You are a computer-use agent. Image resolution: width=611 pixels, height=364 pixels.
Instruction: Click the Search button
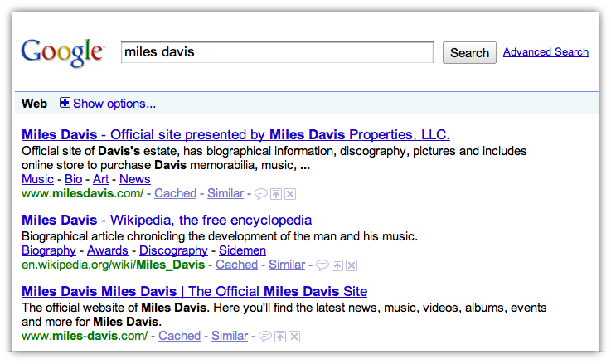click(x=469, y=52)
